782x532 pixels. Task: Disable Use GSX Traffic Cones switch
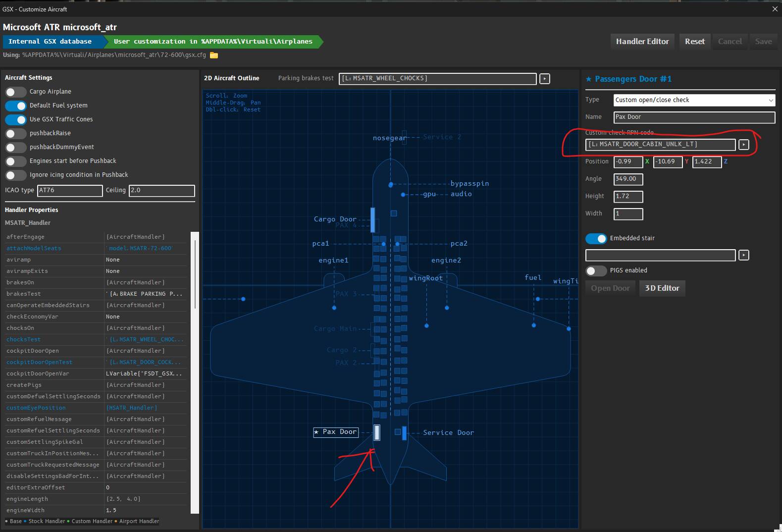(x=16, y=119)
